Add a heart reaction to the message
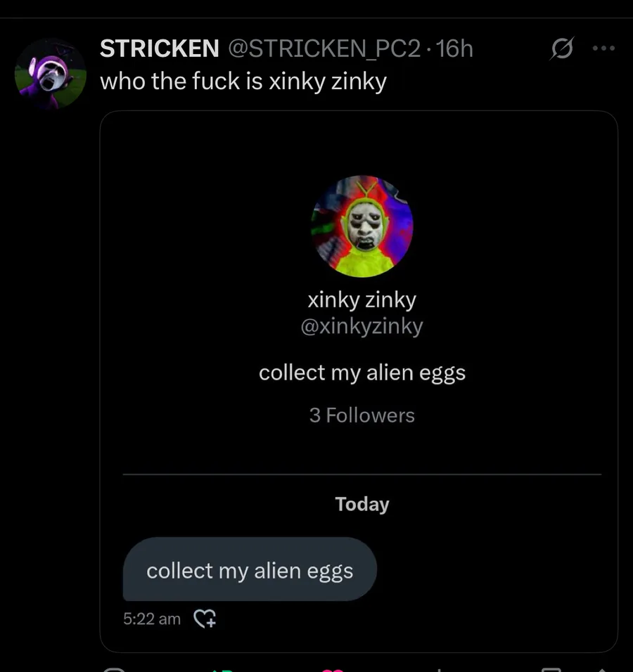 coord(205,619)
